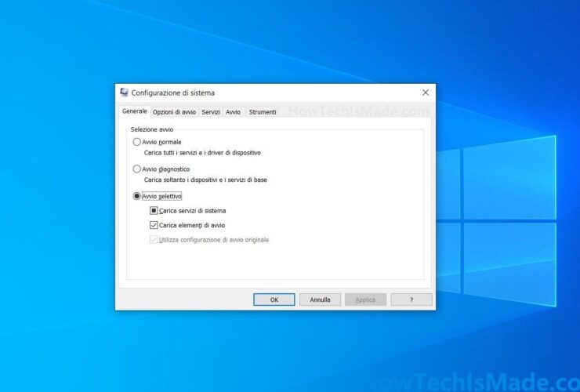This screenshot has width=580, height=392.
Task: Click the System Configuration title bar icon
Action: click(125, 93)
